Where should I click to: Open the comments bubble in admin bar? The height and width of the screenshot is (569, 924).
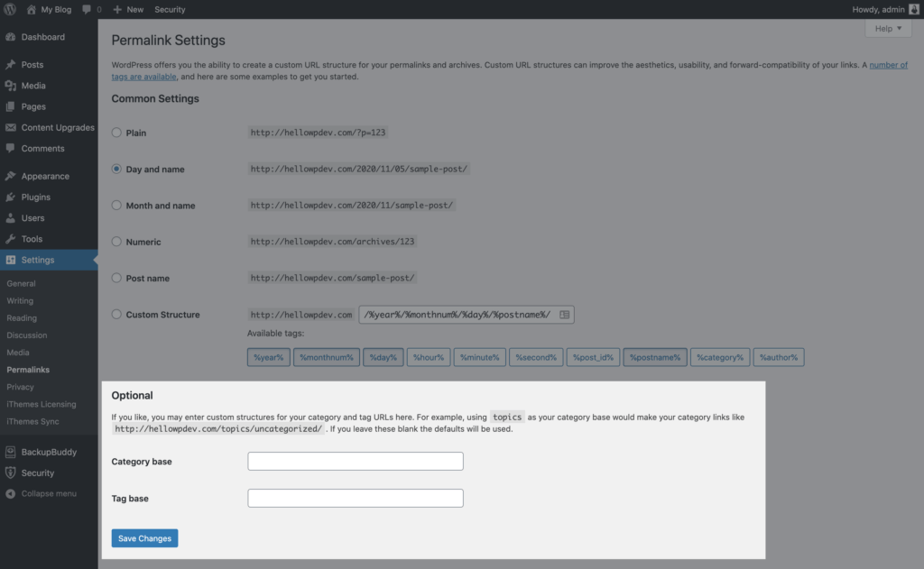tap(87, 9)
